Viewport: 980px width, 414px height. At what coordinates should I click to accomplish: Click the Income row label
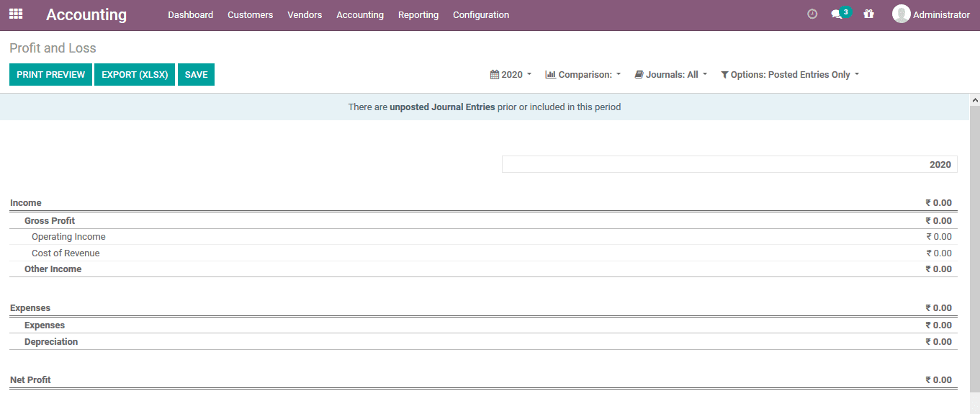[26, 203]
